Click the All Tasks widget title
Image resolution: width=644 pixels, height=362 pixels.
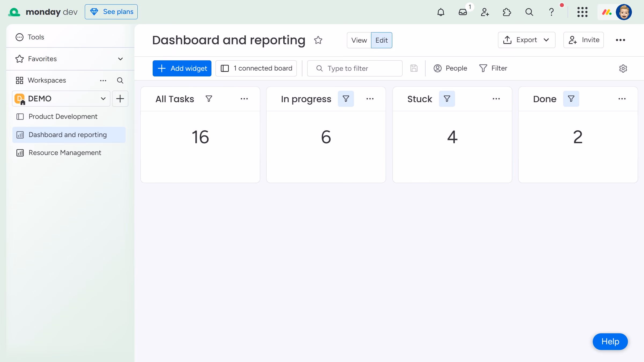click(x=175, y=99)
